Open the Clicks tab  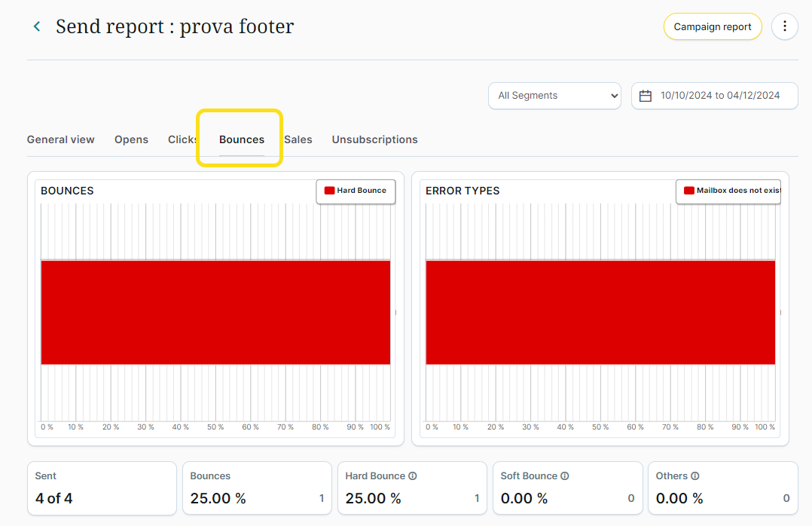tap(182, 139)
